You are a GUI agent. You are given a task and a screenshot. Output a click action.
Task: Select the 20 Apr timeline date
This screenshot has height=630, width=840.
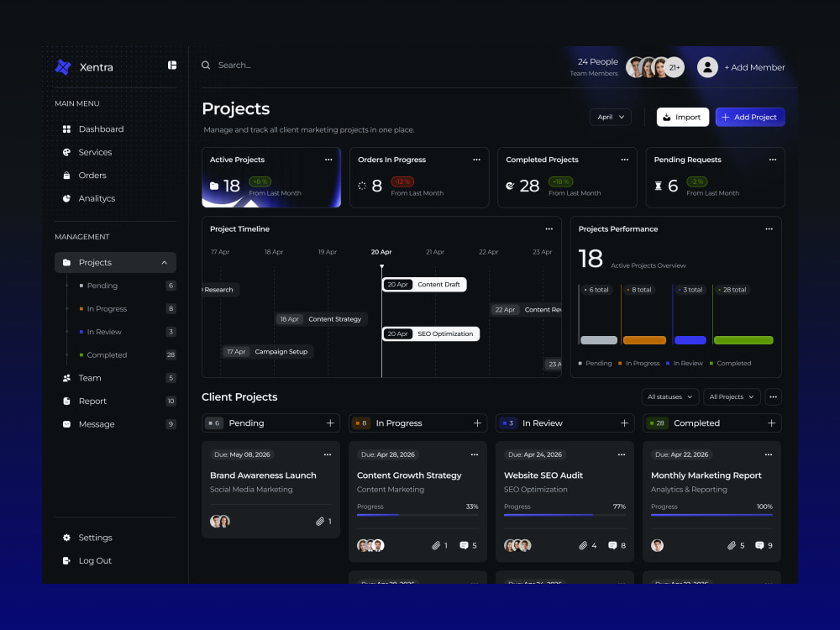[381, 252]
